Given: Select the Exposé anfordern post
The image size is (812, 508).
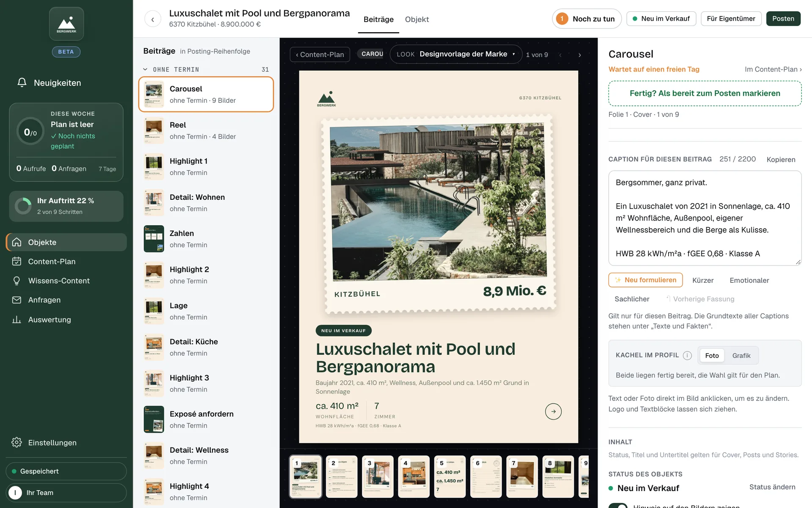Looking at the screenshot, I should [x=206, y=420].
